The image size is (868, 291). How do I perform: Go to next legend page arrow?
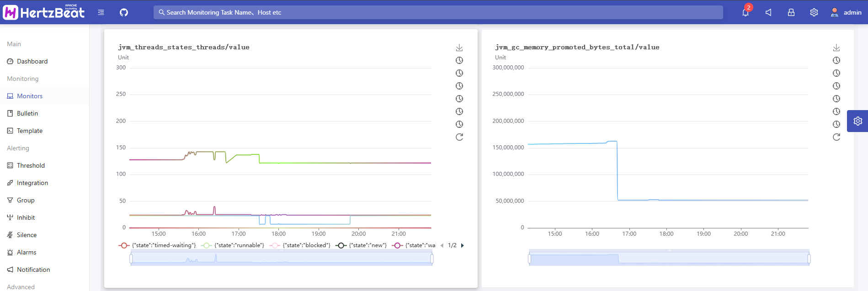click(x=463, y=245)
